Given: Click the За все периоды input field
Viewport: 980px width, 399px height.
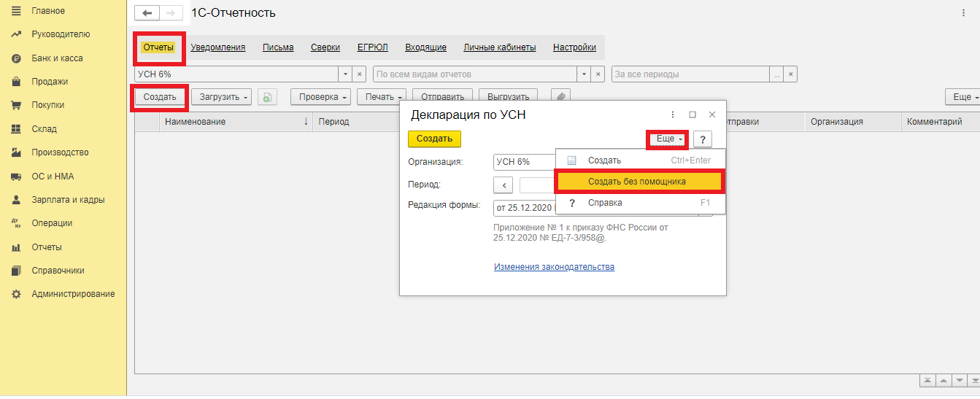Looking at the screenshot, I should coord(690,74).
